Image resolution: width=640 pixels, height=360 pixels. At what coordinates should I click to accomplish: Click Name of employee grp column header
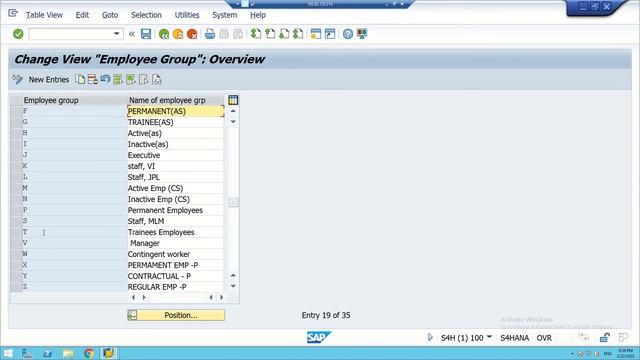tap(176, 100)
